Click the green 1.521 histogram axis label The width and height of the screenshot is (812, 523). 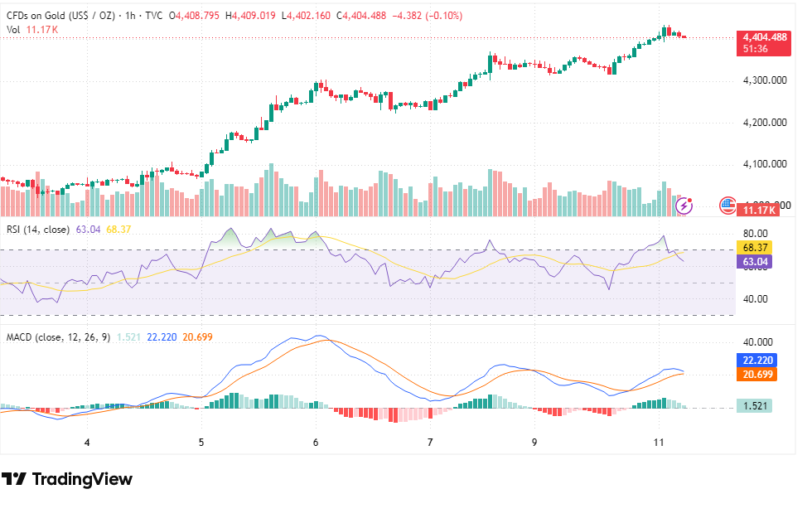point(755,406)
